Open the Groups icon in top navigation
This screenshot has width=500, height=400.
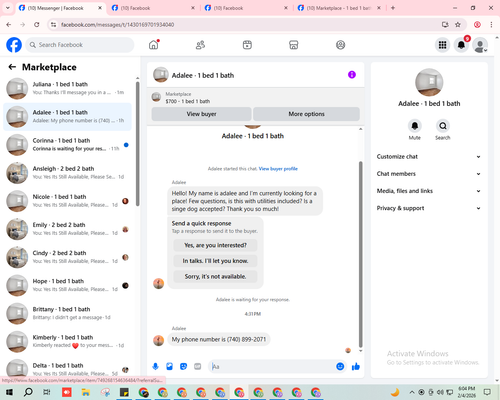pos(340,45)
